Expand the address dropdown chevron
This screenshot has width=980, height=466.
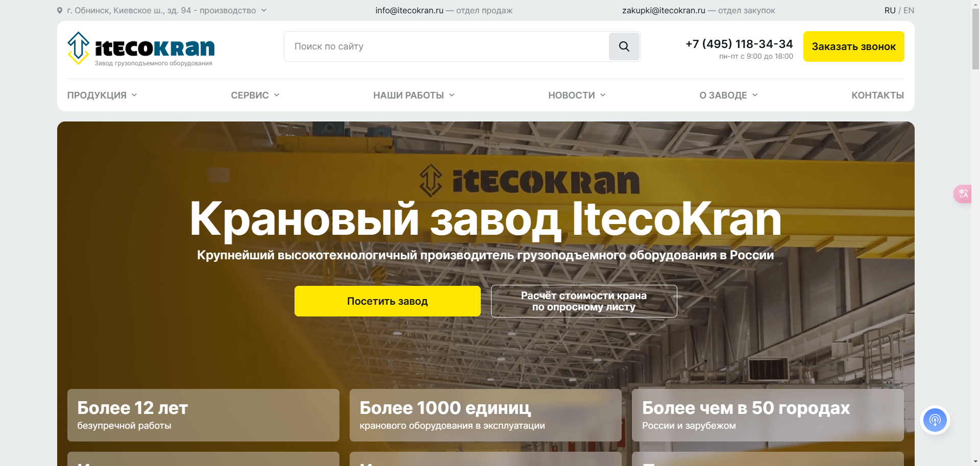[264, 10]
